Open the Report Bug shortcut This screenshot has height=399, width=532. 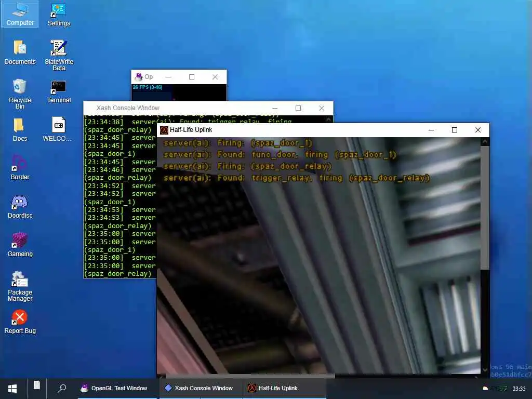(20, 321)
